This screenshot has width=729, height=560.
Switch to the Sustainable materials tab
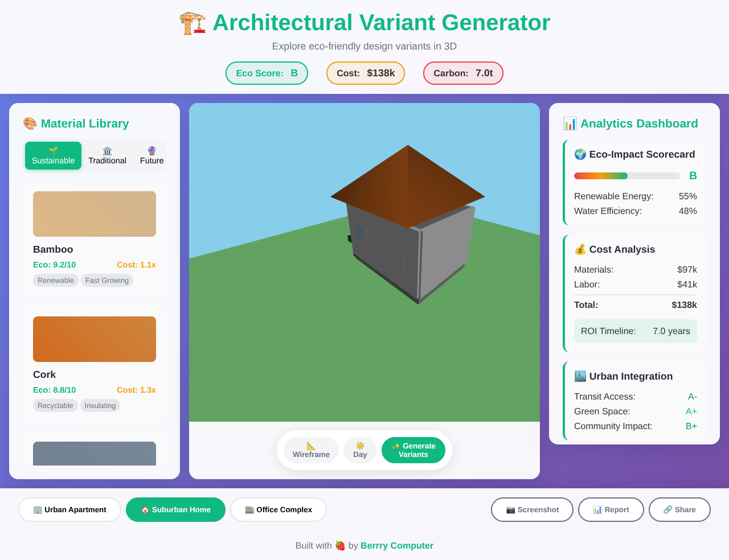[53, 155]
